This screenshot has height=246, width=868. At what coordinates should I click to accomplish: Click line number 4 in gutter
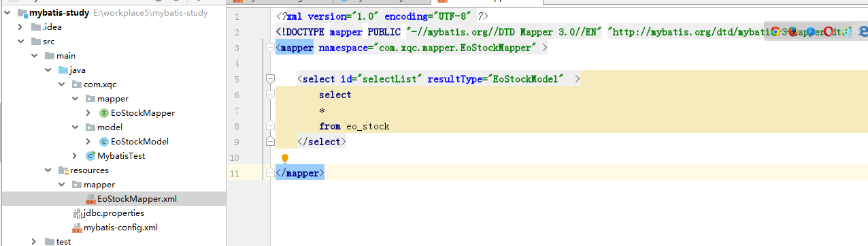click(236, 63)
